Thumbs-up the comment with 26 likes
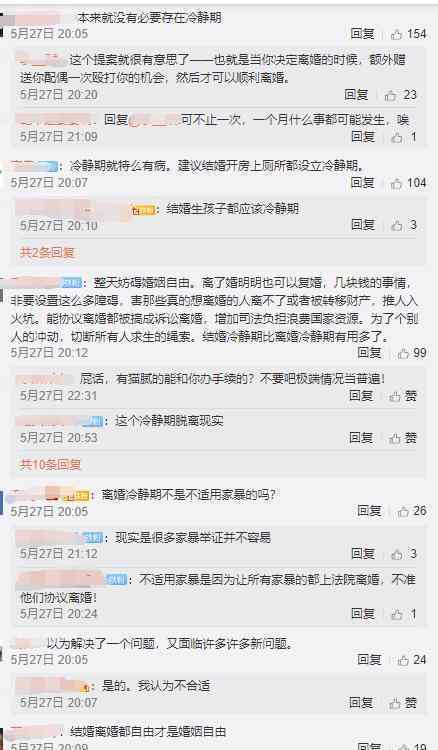 (403, 511)
